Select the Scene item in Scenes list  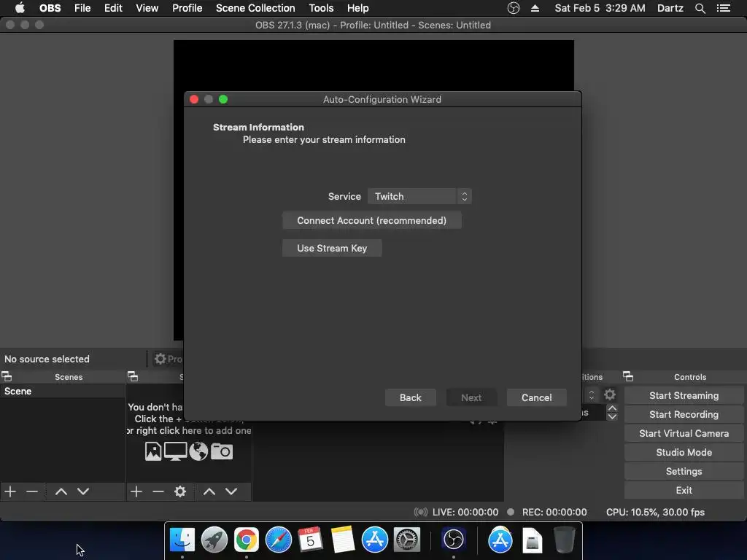63,391
